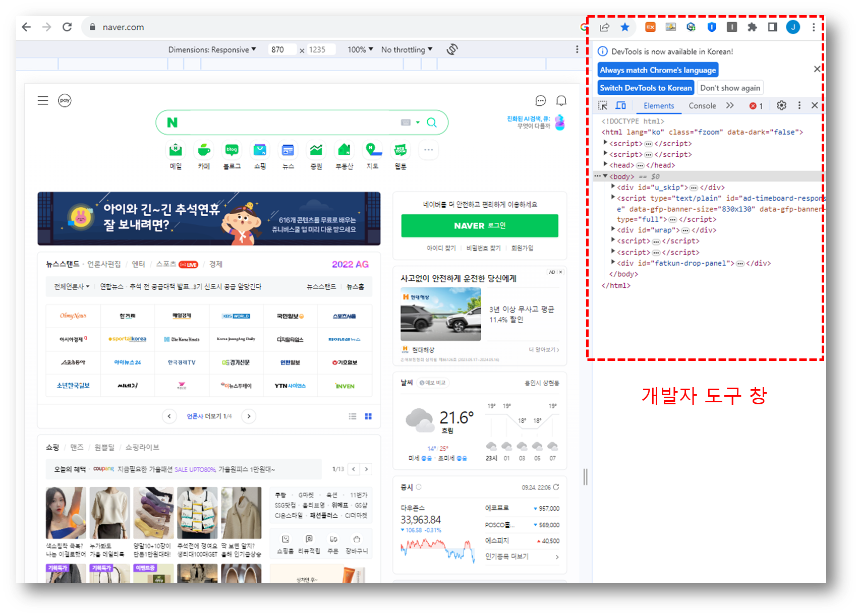Click the green NAVER 로그인 button
Image resolution: width=859 pixels, height=616 pixels.
[x=480, y=225]
